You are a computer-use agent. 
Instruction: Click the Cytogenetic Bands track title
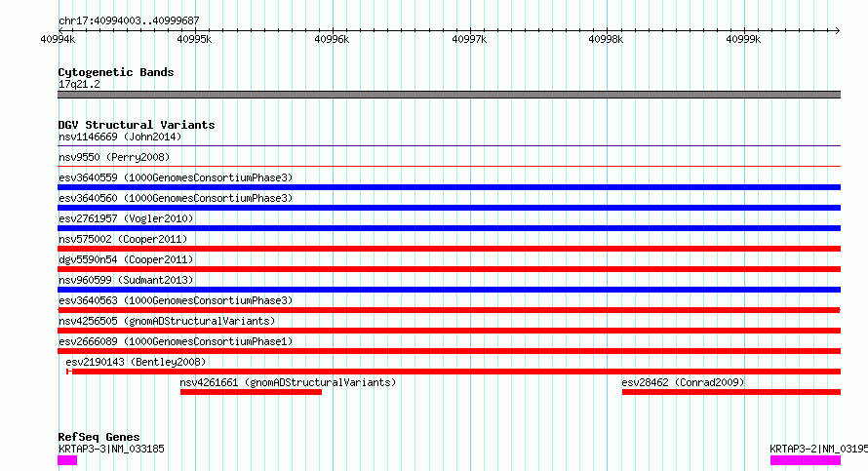tap(116, 72)
